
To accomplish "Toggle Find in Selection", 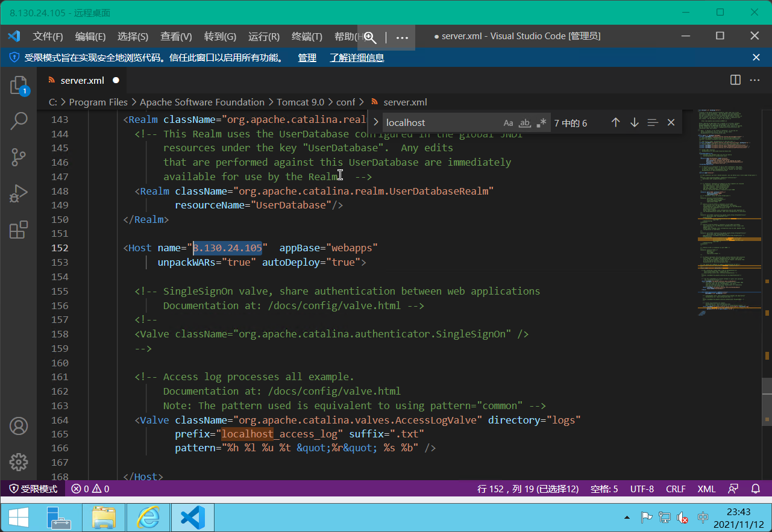I will (653, 123).
